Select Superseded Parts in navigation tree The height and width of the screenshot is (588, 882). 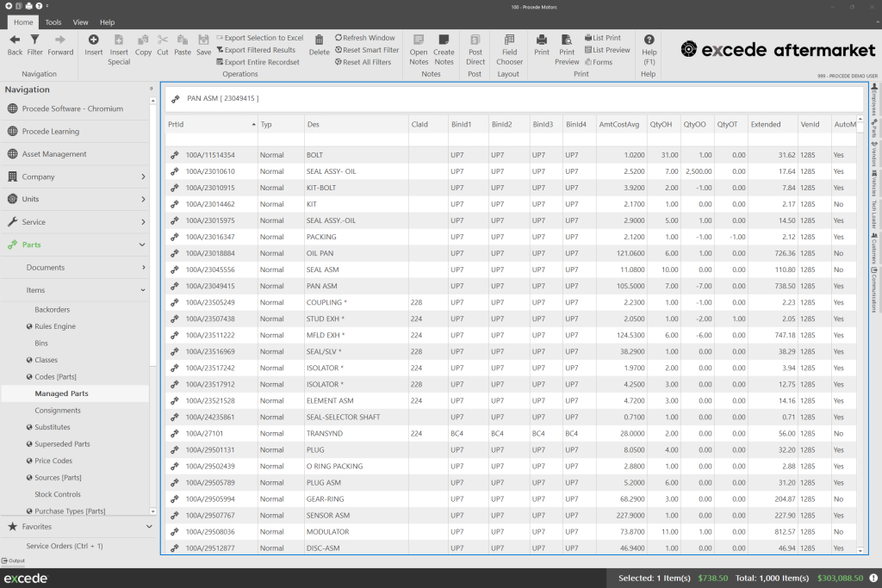tap(62, 444)
